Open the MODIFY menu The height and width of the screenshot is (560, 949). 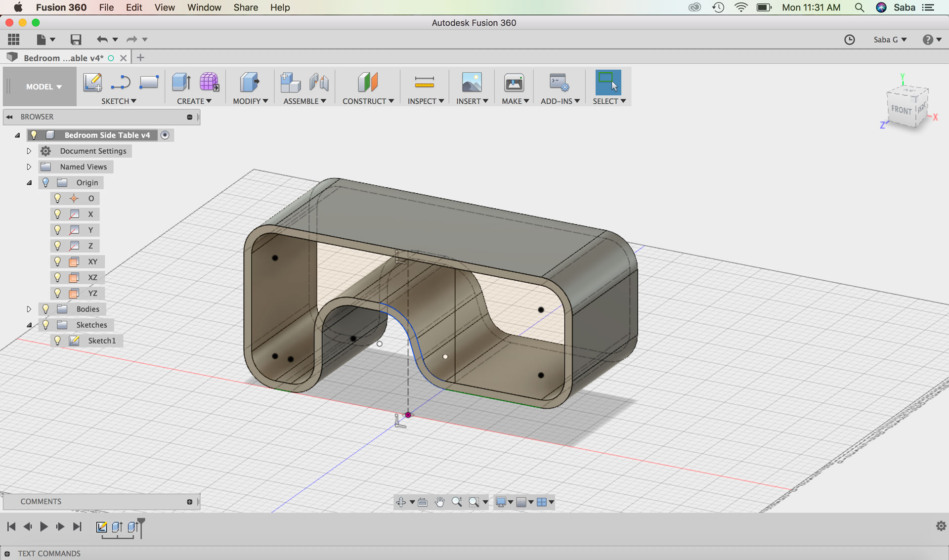coord(250,101)
